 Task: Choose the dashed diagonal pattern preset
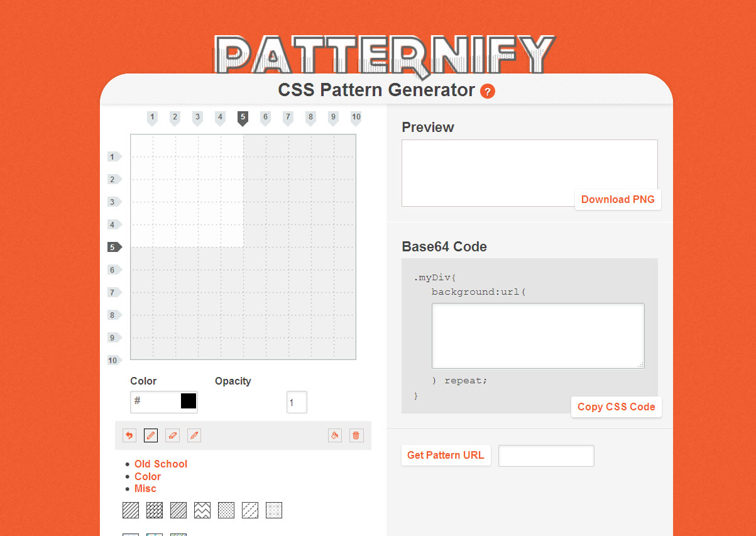pos(250,510)
